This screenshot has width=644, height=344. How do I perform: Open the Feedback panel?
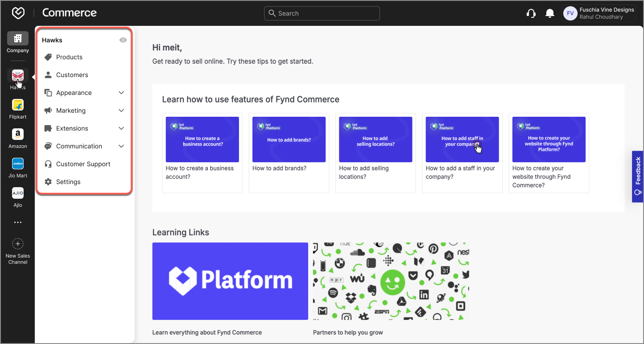click(638, 176)
